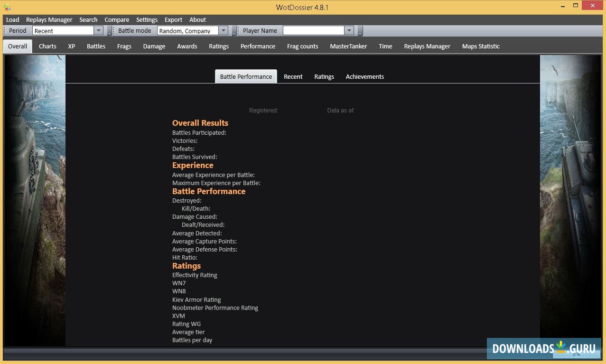This screenshot has height=364, width=606.
Task: Click the Period toolbar drag grip
Action: [5, 31]
